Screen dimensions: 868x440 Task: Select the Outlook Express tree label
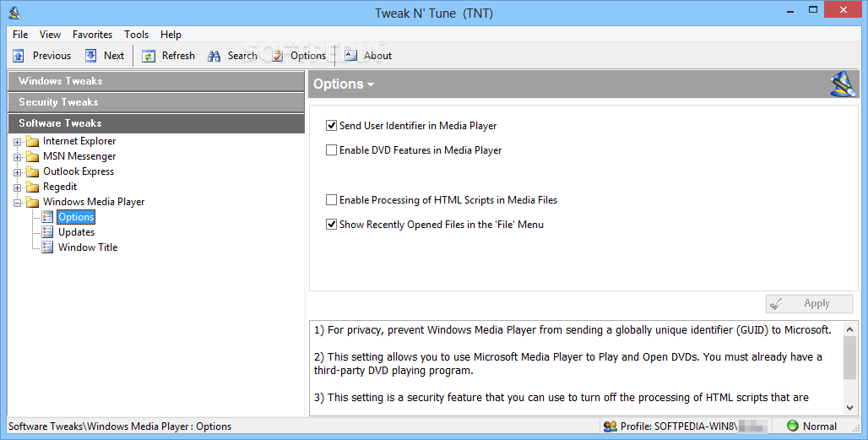79,171
